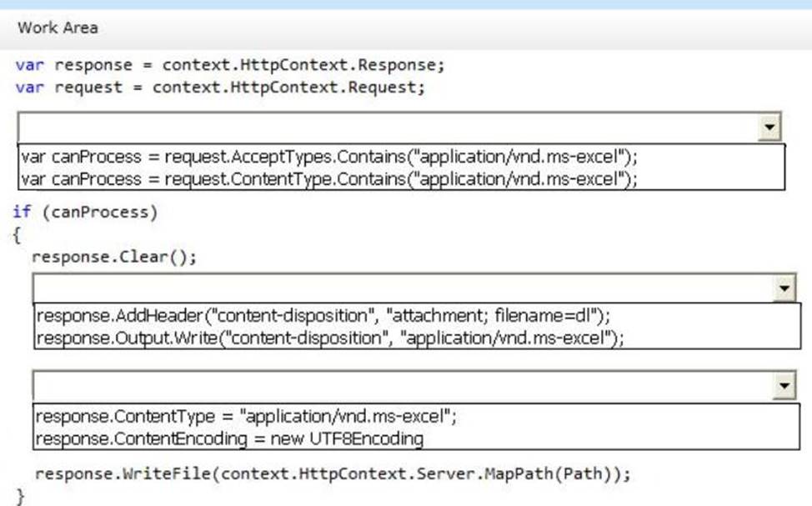Screen dimensions: 812x506
Task: Click inside the third empty combo box field
Action: coord(402,386)
